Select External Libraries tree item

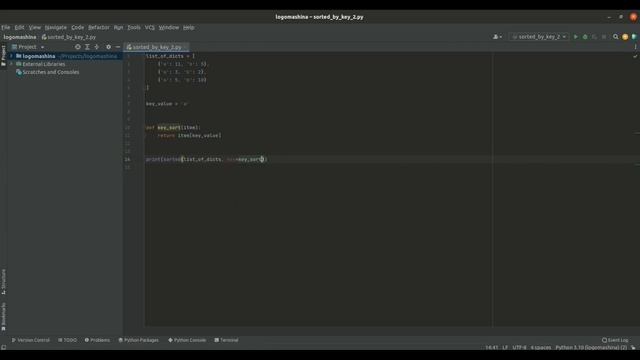coord(44,64)
